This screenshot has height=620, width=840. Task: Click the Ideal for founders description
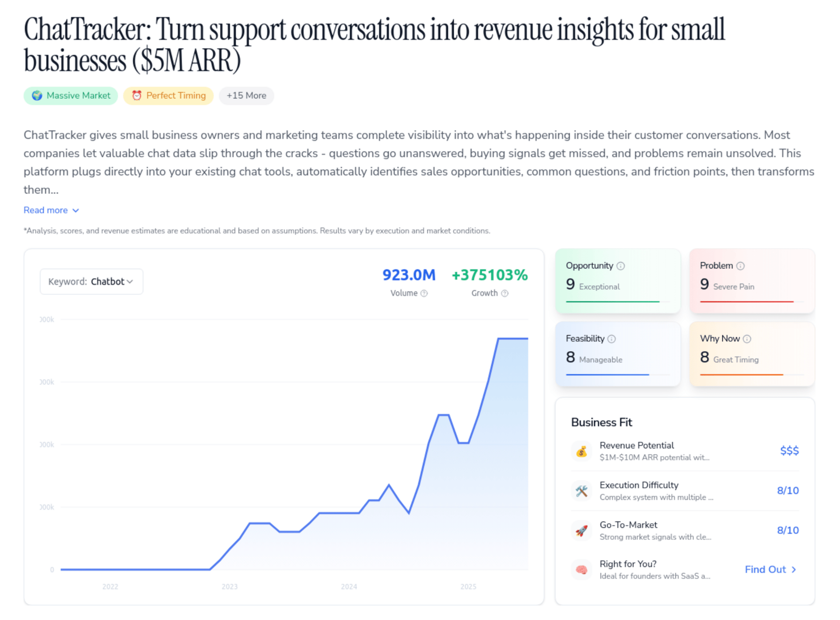pyautogui.click(x=655, y=576)
